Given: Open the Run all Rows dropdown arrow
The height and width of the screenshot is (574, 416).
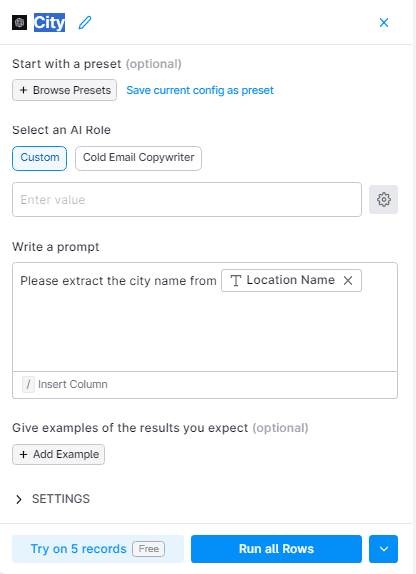Looking at the screenshot, I should pyautogui.click(x=383, y=549).
